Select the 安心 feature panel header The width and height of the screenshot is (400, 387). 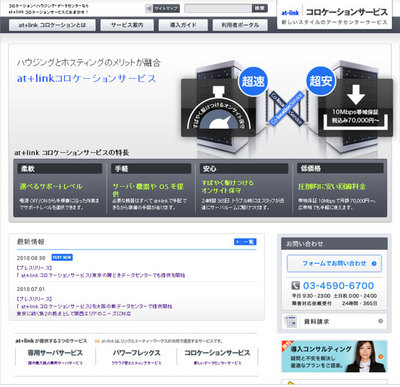(244, 169)
